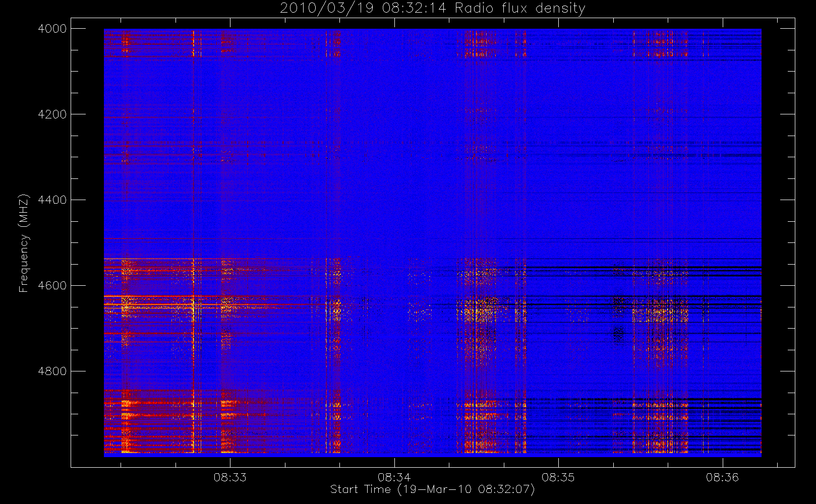The height and width of the screenshot is (504, 816).
Task: Click the 08:34 time tick label
Action: (x=394, y=477)
